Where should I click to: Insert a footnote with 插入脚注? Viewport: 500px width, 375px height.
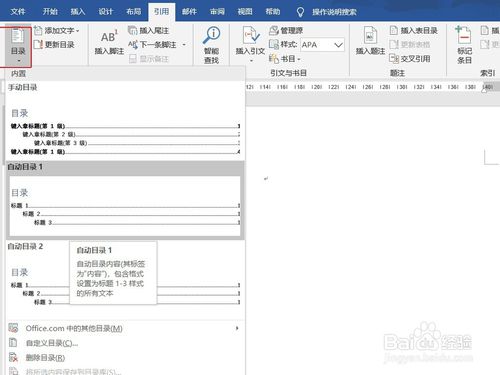(x=109, y=42)
